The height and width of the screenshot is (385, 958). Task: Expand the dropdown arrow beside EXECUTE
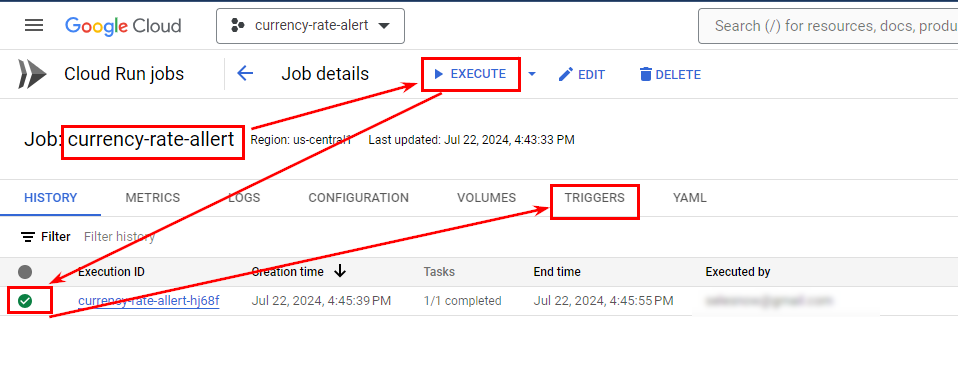click(x=532, y=74)
